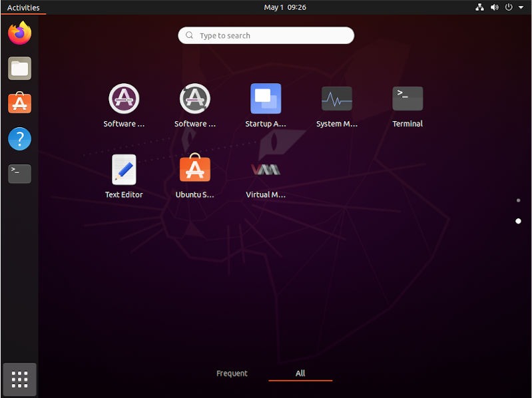Click the Activities button

coord(23,7)
